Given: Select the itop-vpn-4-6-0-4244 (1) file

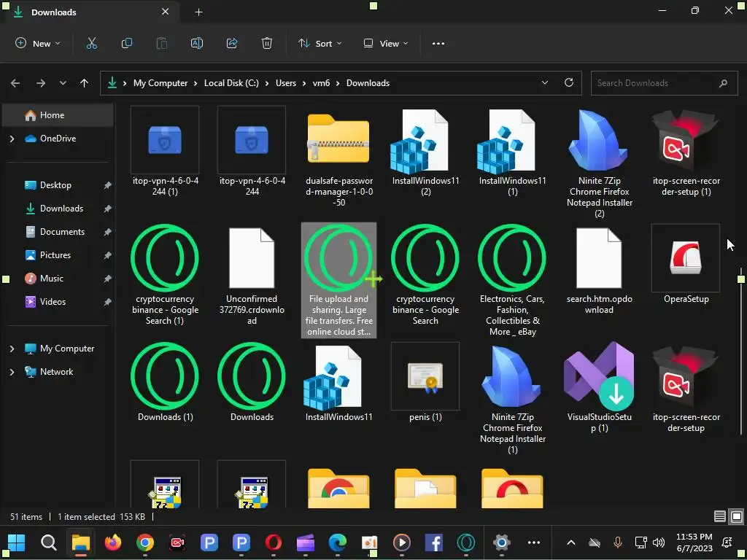Looking at the screenshot, I should tap(165, 152).
